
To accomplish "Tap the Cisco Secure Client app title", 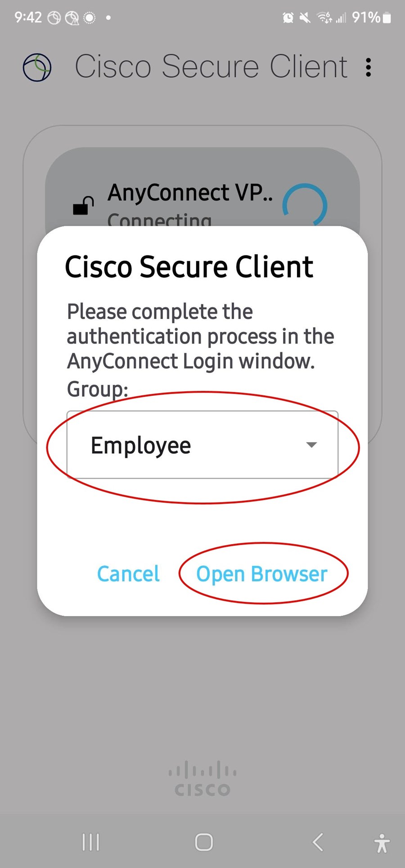I will (x=211, y=67).
